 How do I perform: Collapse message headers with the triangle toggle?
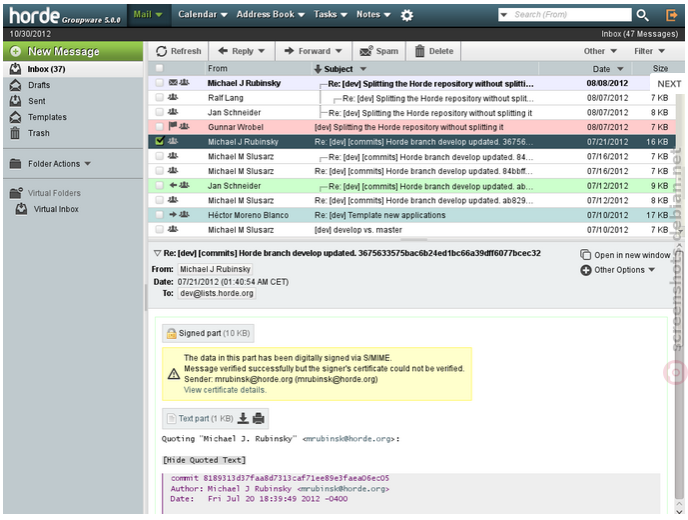click(x=157, y=253)
